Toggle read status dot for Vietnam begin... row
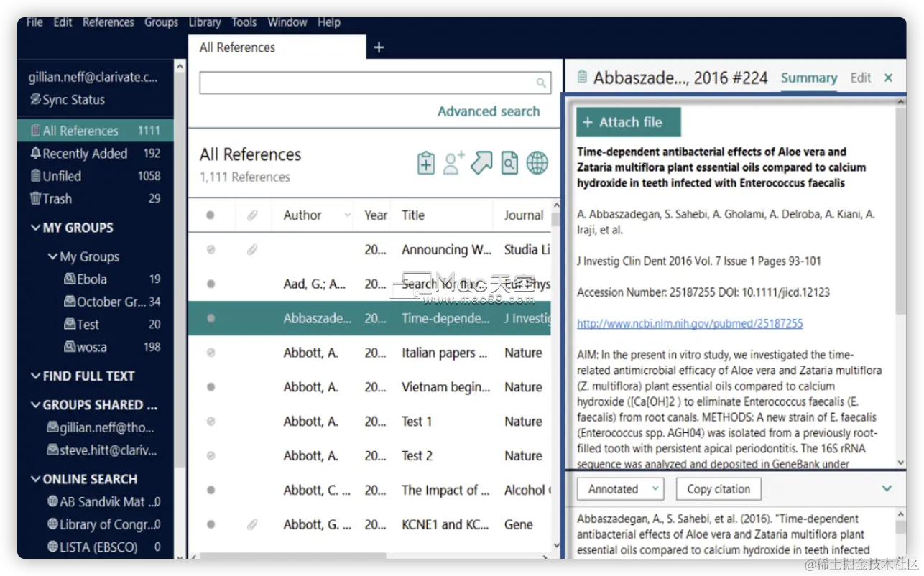The height and width of the screenshot is (576, 924). click(211, 387)
